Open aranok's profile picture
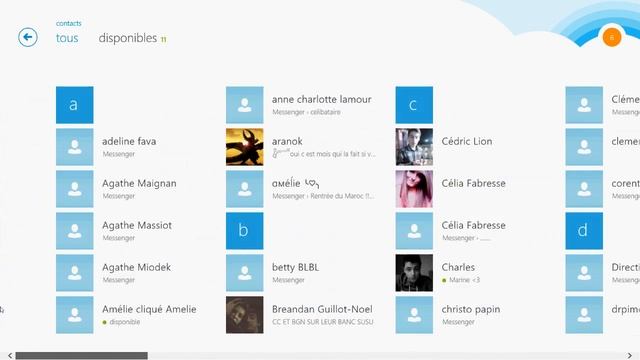 tap(244, 147)
